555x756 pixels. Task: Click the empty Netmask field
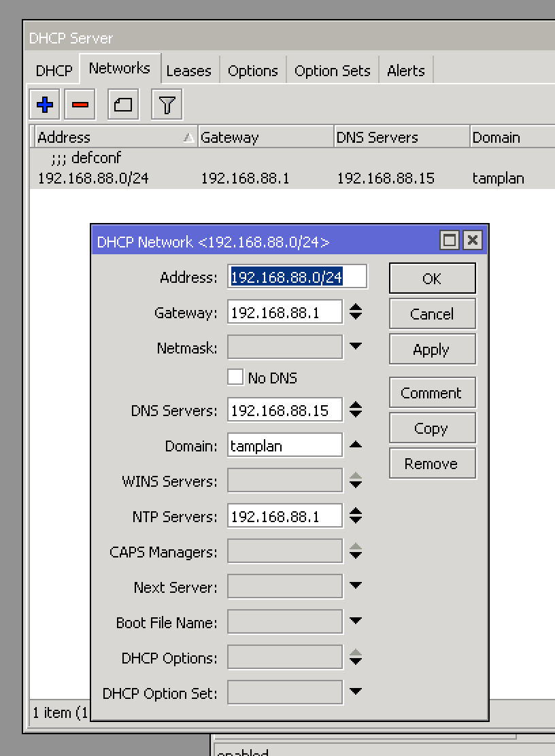pos(285,347)
